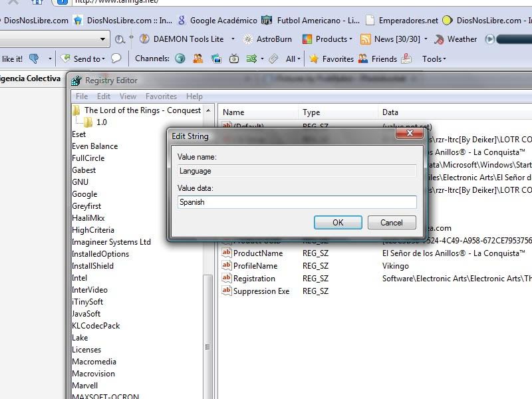Click the Registration value icon

[x=226, y=278]
